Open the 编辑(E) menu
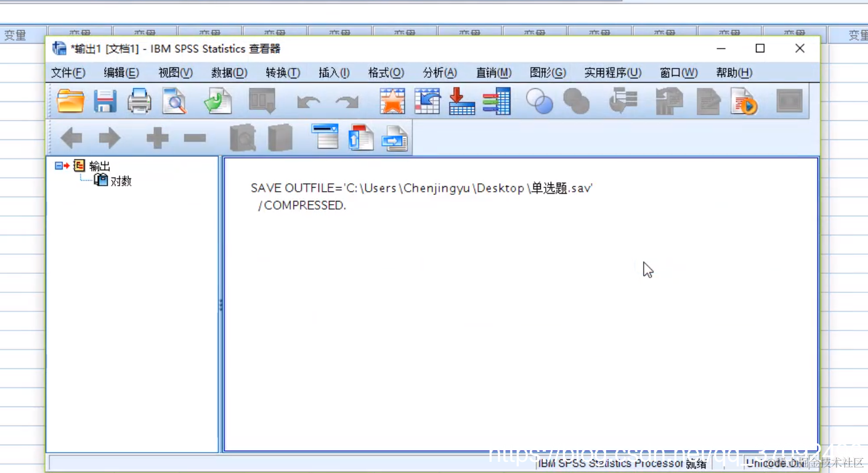The width and height of the screenshot is (868, 473). pos(121,73)
